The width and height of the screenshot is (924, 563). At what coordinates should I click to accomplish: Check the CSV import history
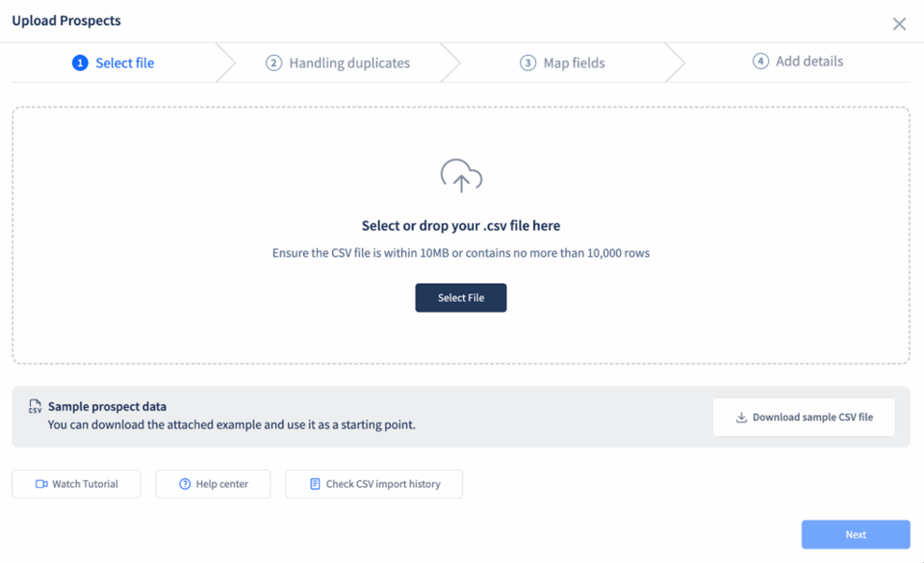click(373, 484)
